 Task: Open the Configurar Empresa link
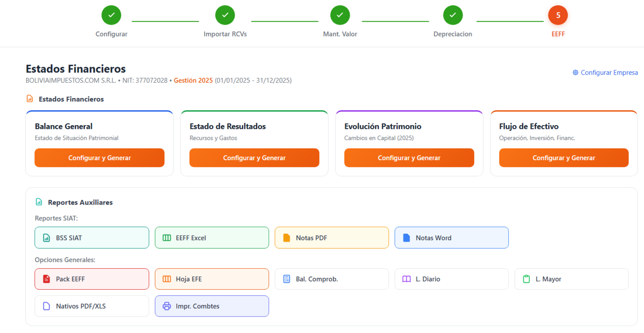[x=605, y=73]
